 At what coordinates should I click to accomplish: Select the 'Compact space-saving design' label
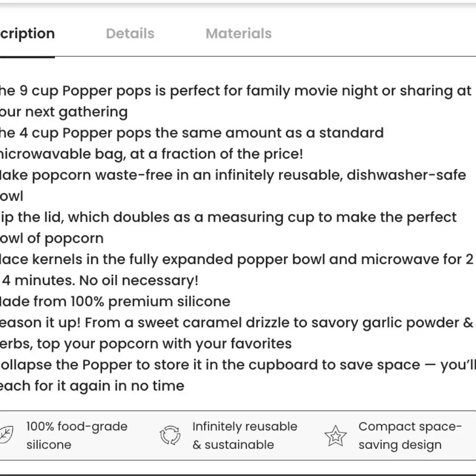click(410, 436)
